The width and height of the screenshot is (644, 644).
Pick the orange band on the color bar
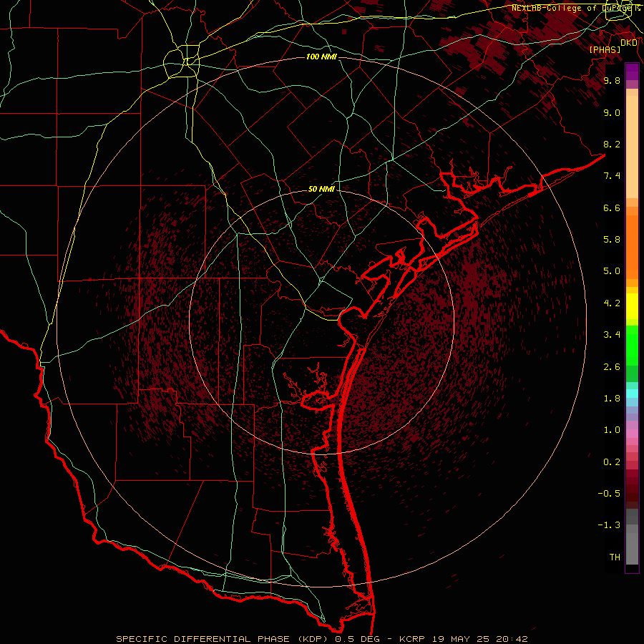[x=632, y=248]
